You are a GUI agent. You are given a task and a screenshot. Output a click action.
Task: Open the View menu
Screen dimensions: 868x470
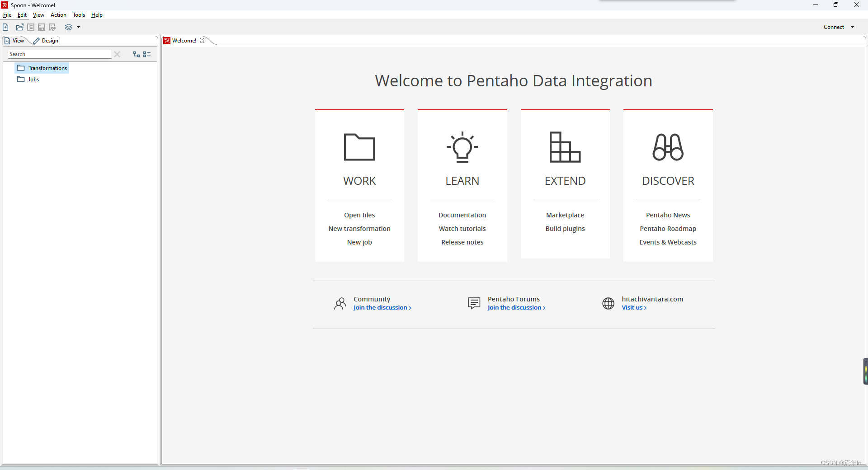(38, 15)
